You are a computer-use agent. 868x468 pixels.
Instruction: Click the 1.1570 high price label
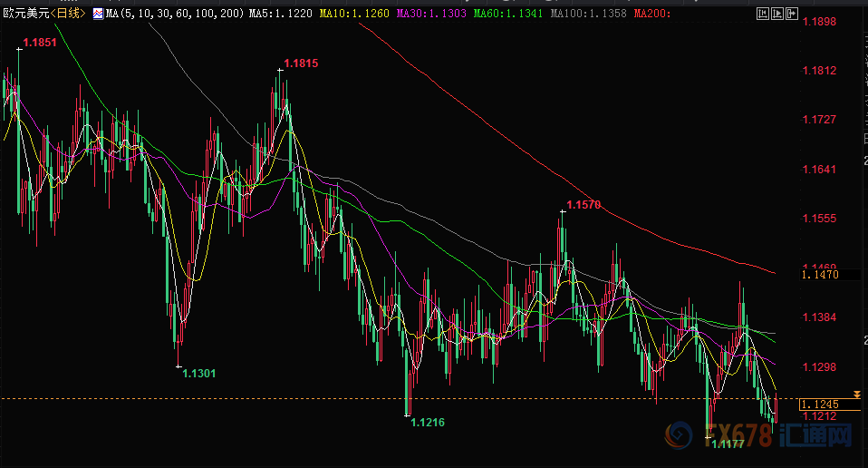[583, 205]
